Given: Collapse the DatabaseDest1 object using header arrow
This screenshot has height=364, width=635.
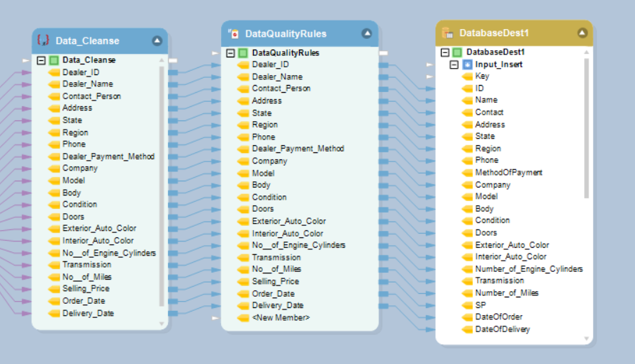Looking at the screenshot, I should pos(582,33).
